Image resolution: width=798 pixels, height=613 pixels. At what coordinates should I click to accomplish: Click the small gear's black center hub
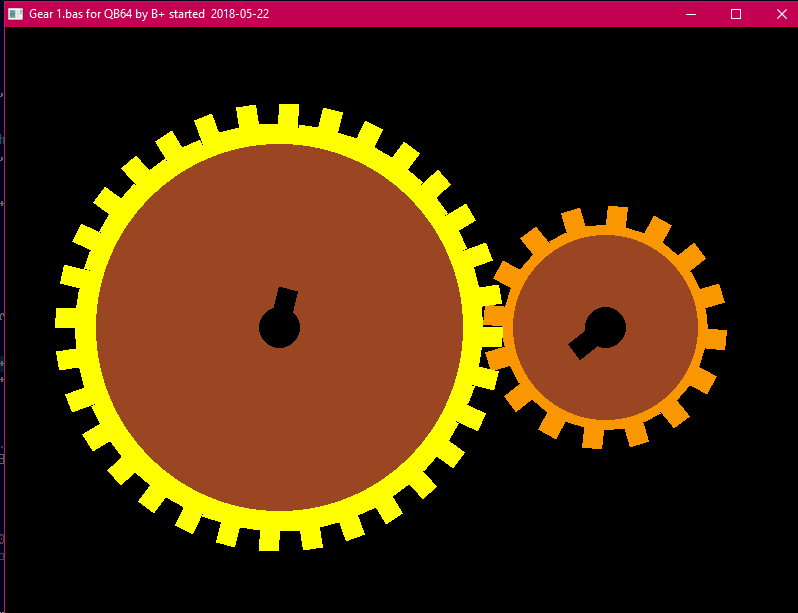coord(606,327)
